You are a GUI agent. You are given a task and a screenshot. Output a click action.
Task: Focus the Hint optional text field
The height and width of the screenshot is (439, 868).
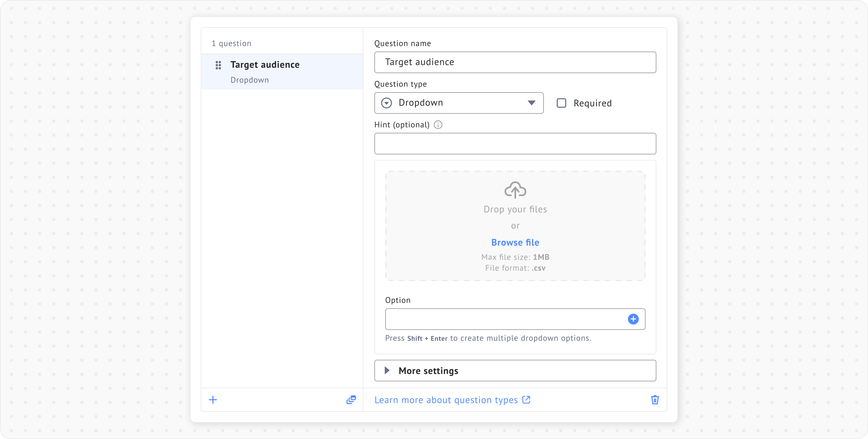[x=515, y=144]
